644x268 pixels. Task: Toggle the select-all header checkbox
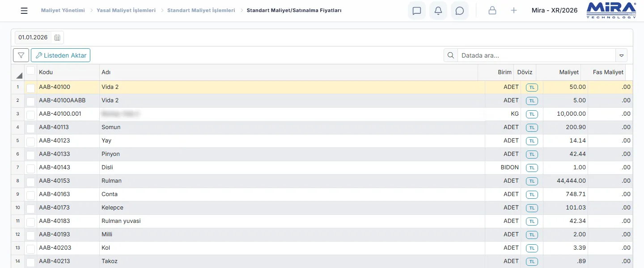pyautogui.click(x=30, y=71)
